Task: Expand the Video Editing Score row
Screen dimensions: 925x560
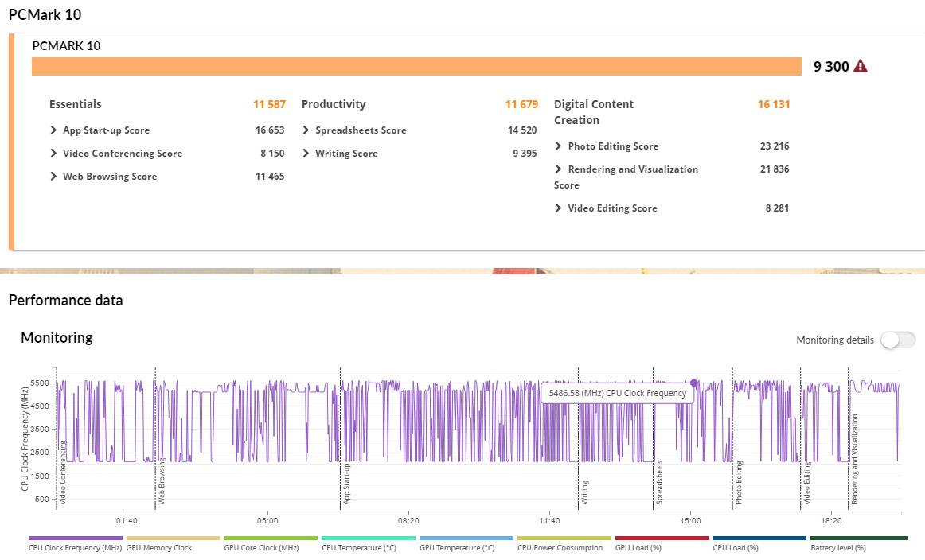Action: coord(559,208)
